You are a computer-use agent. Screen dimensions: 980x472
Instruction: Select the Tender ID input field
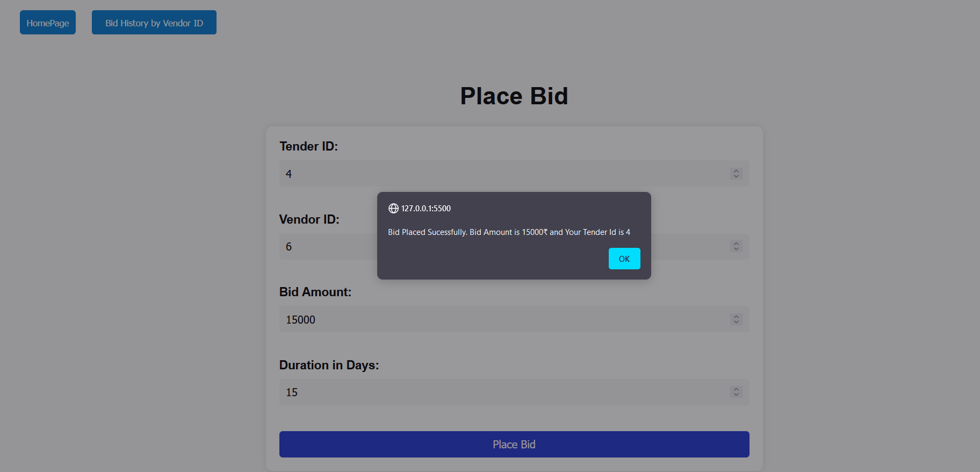pyautogui.click(x=484, y=173)
